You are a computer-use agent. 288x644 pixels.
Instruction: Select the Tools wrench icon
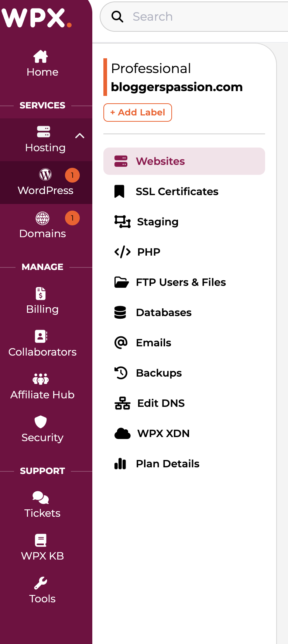click(x=41, y=583)
